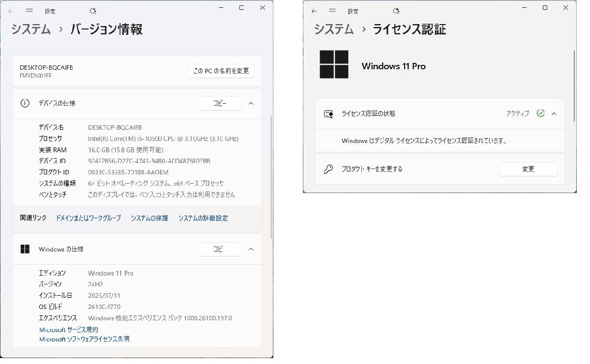Screen dimensions: 590x364
Task: Click この PC の名前を変更 button
Action: (221, 71)
